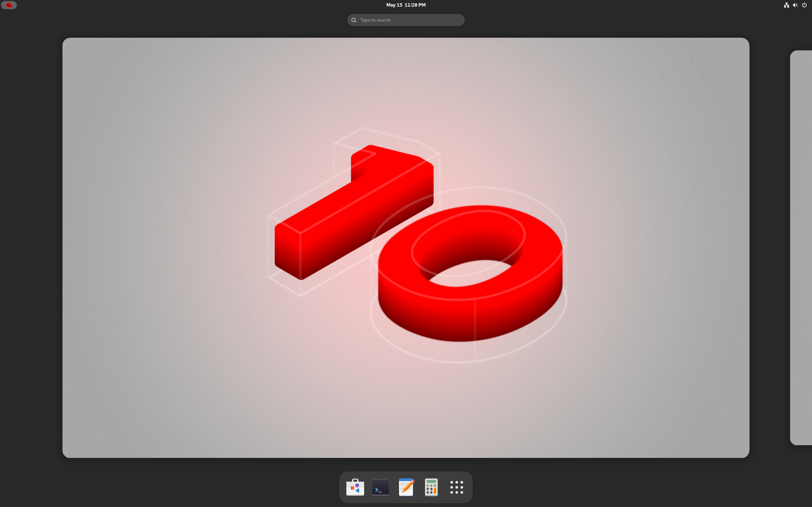Launch the Calculator from the dock
Viewport: 812px width, 507px height.
coord(431,487)
